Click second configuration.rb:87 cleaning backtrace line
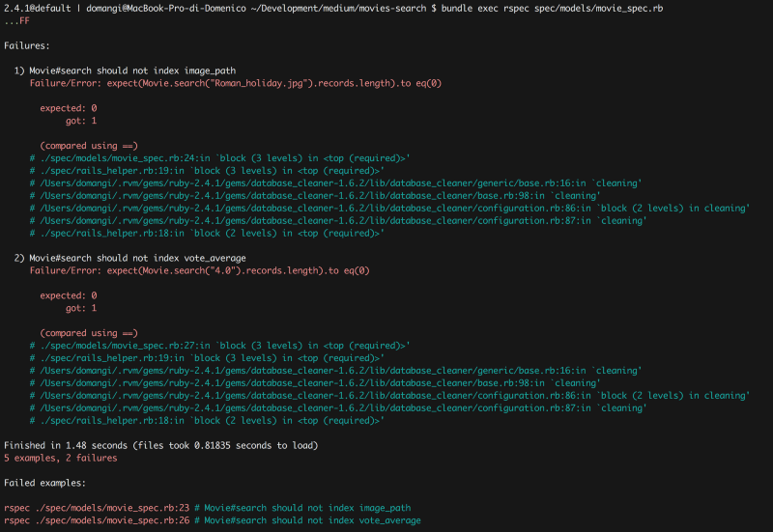The height and width of the screenshot is (532, 773). [338, 407]
